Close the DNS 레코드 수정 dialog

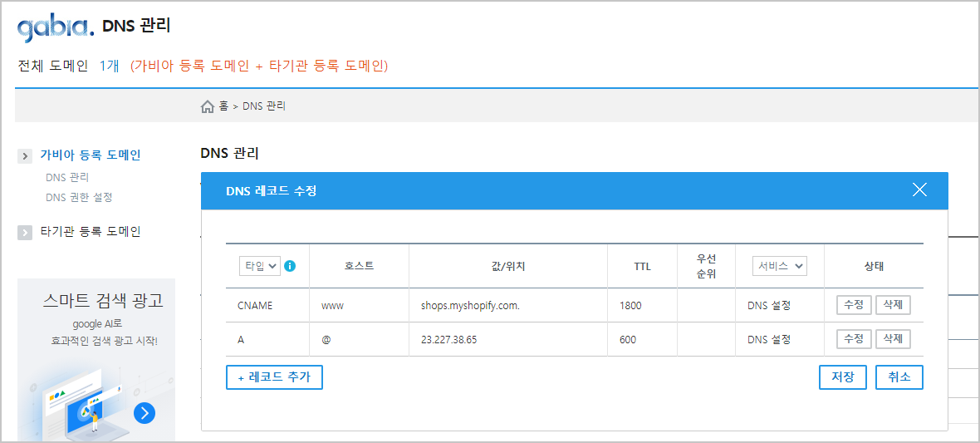coord(919,190)
